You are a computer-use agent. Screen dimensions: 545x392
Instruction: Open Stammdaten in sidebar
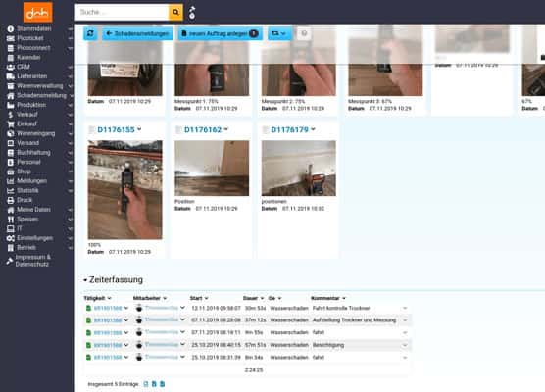(34, 28)
